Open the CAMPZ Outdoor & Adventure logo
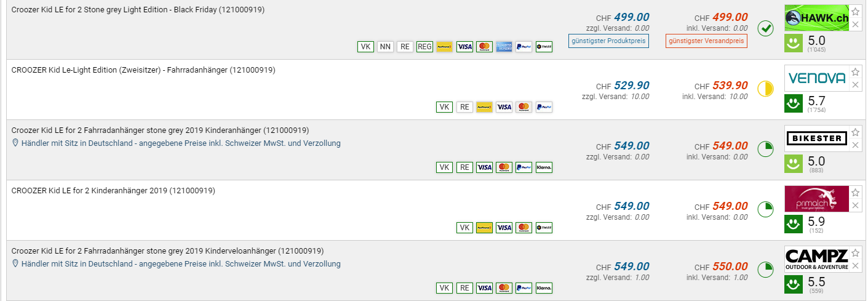 817,259
